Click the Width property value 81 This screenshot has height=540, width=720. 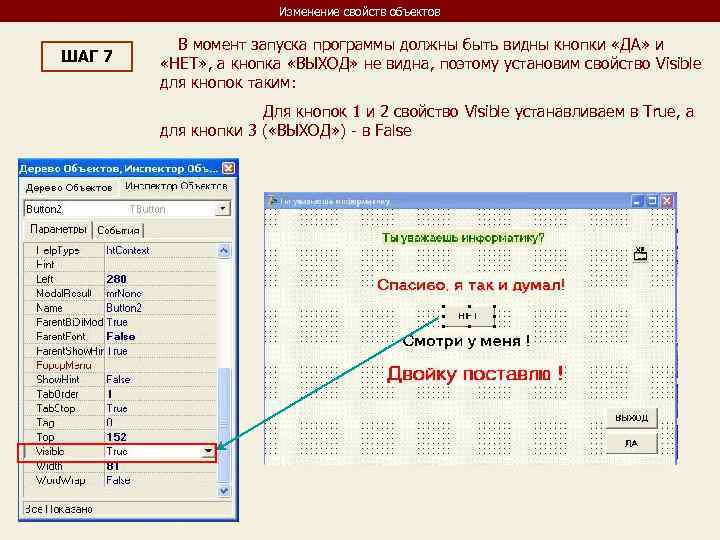(113, 466)
